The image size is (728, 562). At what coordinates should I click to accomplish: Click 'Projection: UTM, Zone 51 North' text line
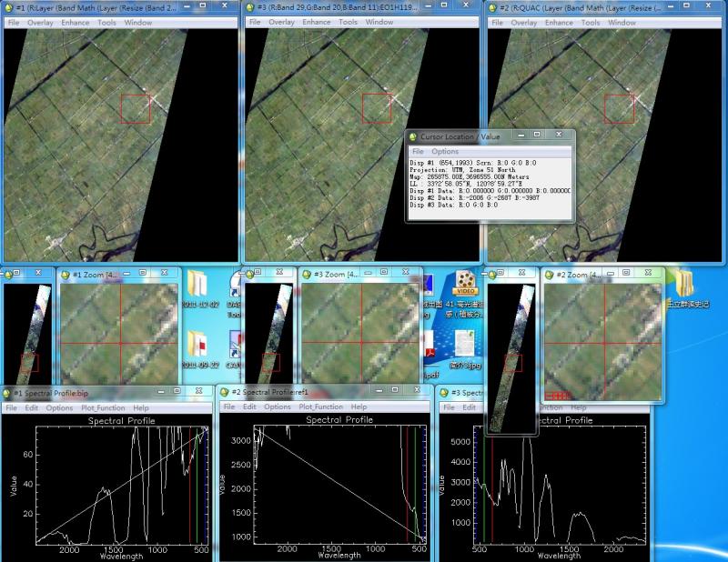462,170
